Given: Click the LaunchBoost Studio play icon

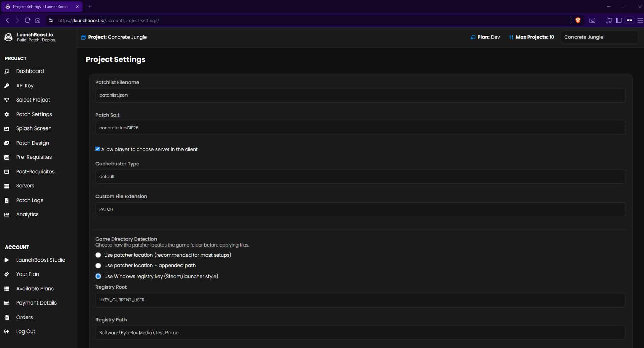Looking at the screenshot, I should click(7, 260).
